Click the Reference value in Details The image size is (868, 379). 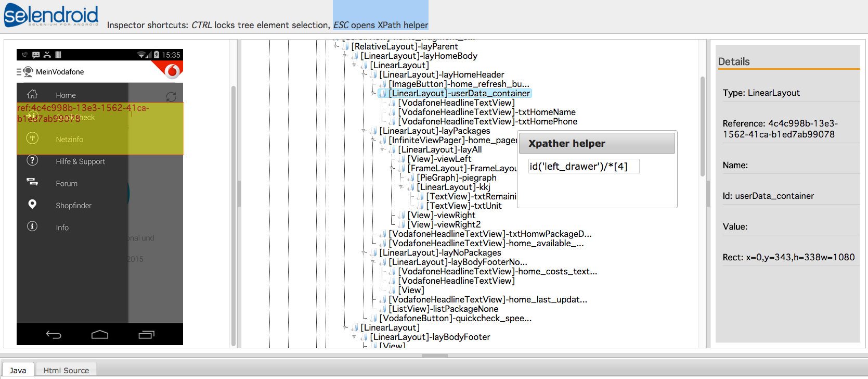[x=780, y=129]
